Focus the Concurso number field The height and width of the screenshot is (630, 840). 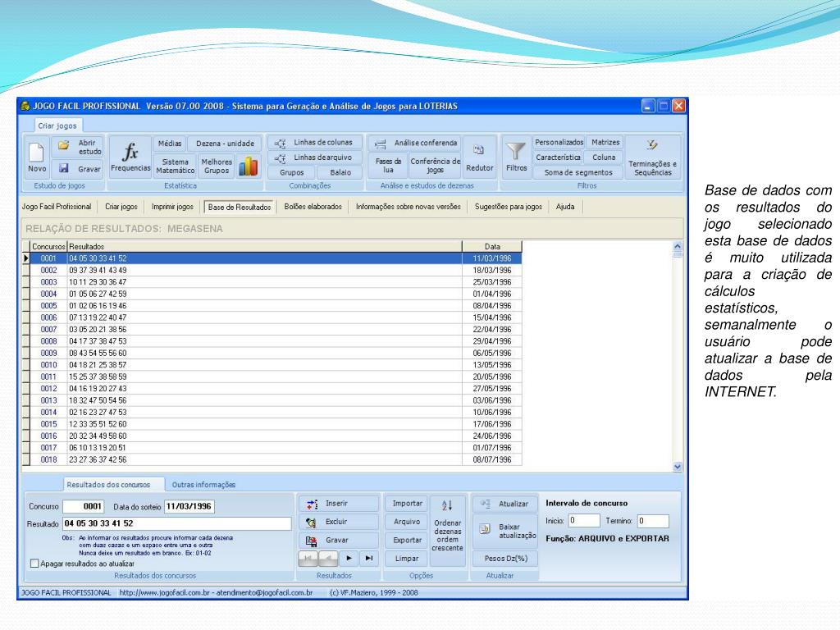[83, 506]
